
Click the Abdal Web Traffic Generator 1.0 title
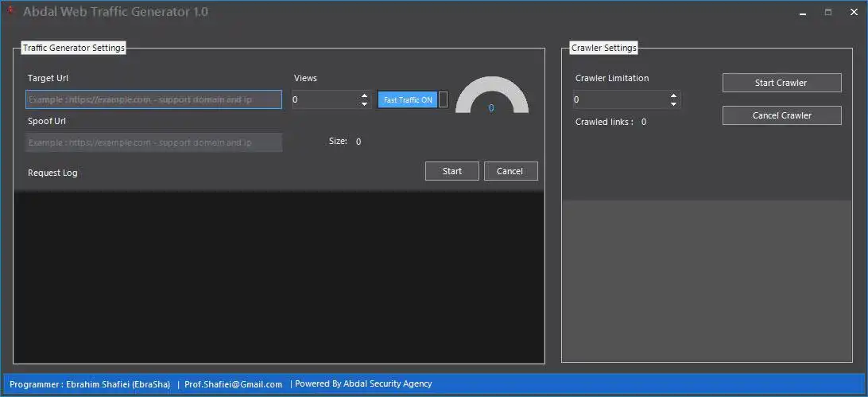coord(116,12)
